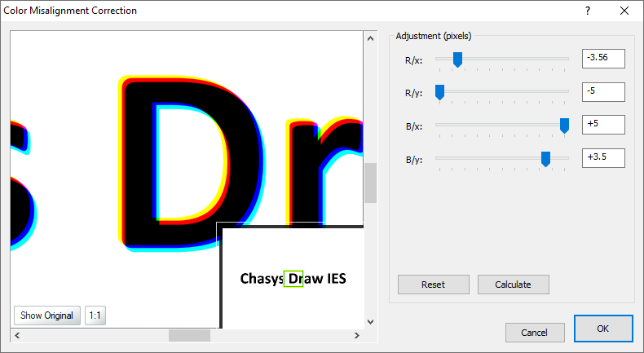Click the horizontal scroll right arrow

coord(356,335)
